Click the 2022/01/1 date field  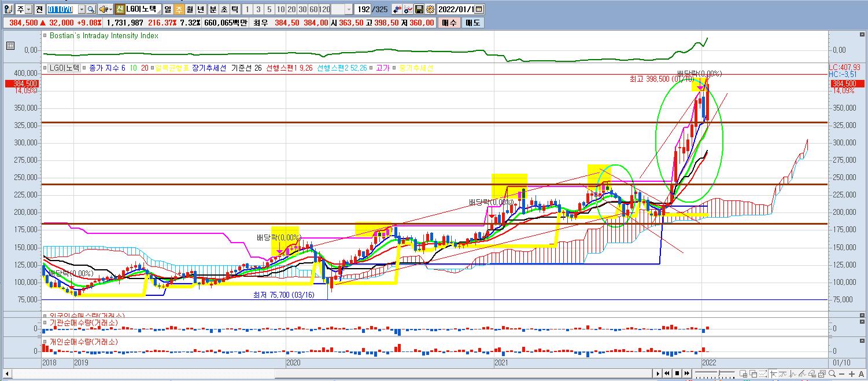coord(455,9)
